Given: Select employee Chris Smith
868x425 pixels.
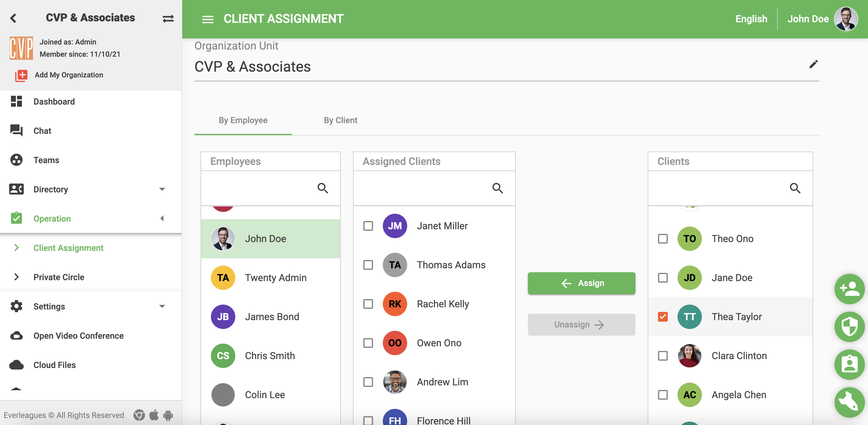Looking at the screenshot, I should tap(270, 356).
